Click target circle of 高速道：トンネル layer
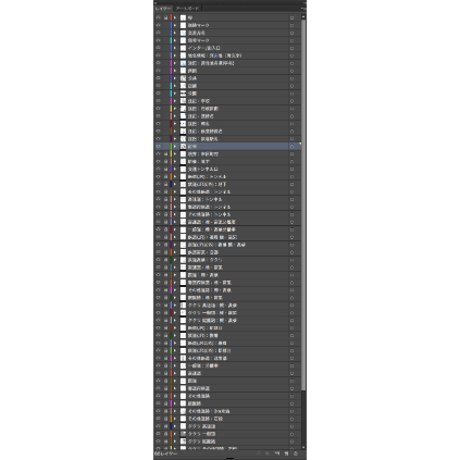 [292, 199]
